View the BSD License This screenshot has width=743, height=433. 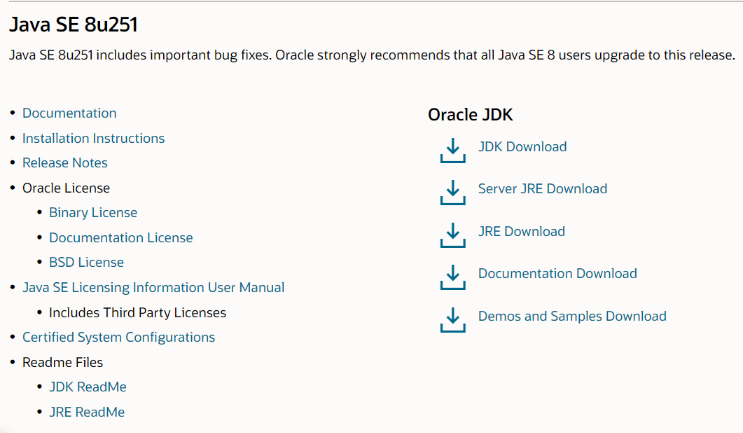click(86, 263)
